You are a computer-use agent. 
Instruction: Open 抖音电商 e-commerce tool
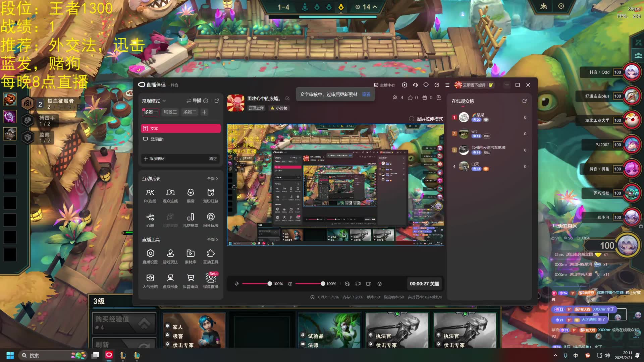click(191, 281)
